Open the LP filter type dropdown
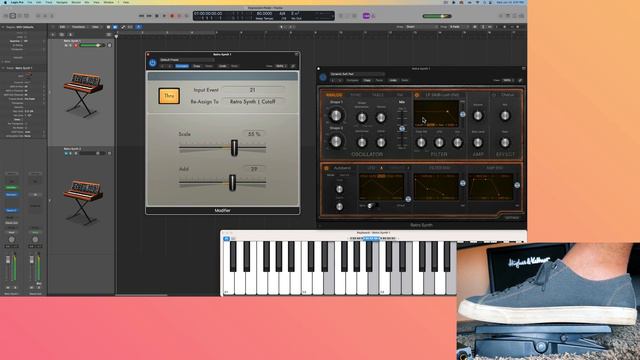640x360 pixels. coord(442,95)
